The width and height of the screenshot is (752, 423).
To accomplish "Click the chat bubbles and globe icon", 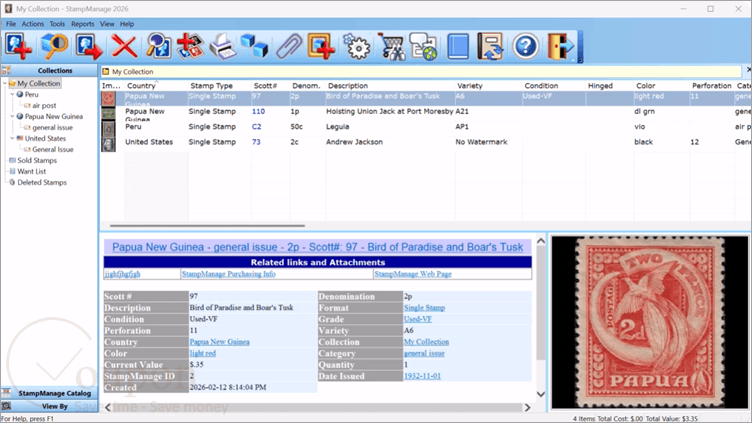I will pyautogui.click(x=423, y=47).
